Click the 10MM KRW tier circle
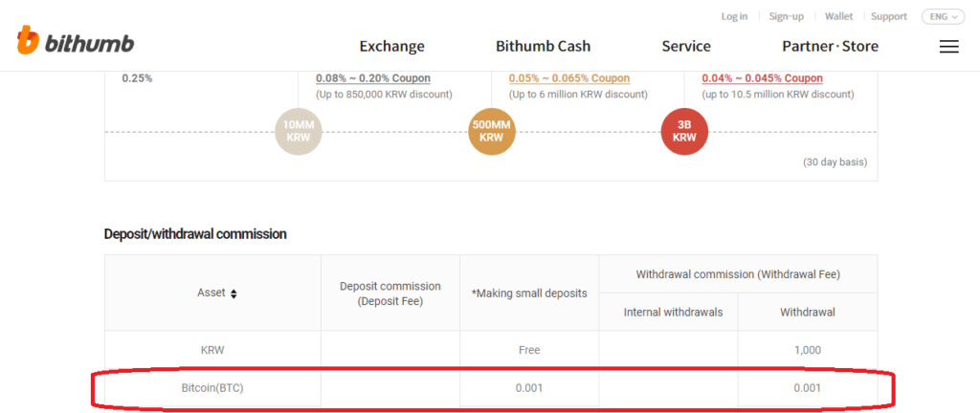 tap(299, 132)
